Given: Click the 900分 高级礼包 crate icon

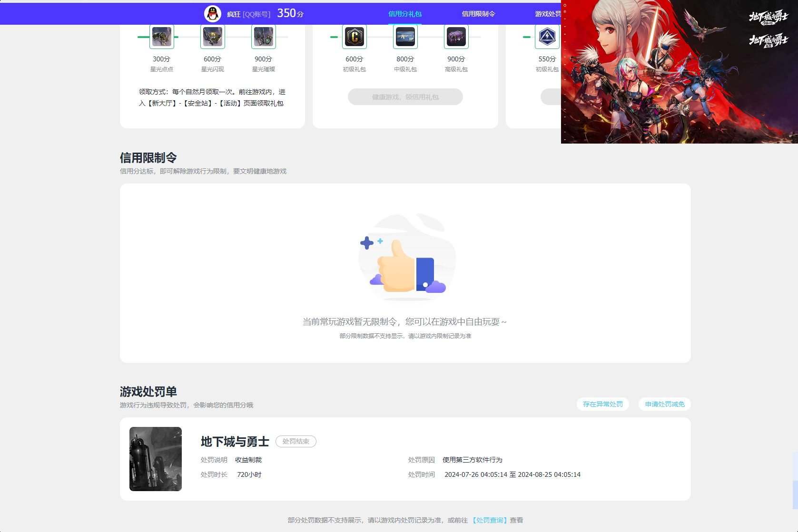Looking at the screenshot, I should click(456, 37).
